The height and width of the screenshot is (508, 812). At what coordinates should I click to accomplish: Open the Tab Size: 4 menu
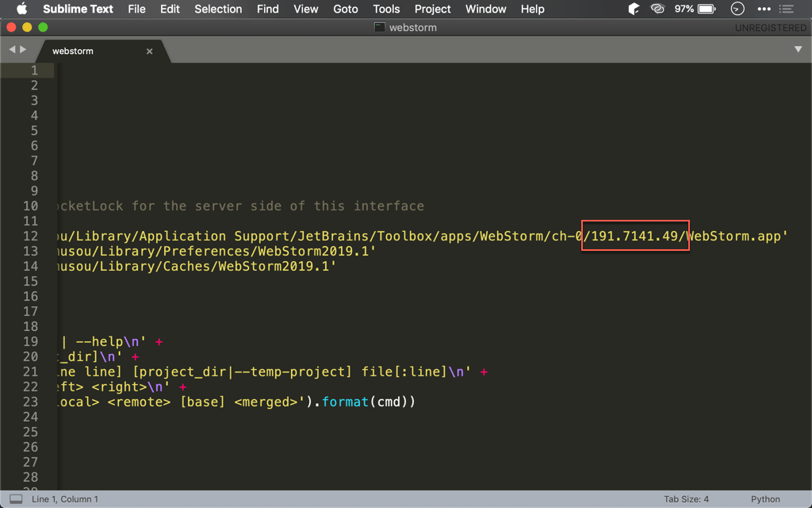click(687, 498)
